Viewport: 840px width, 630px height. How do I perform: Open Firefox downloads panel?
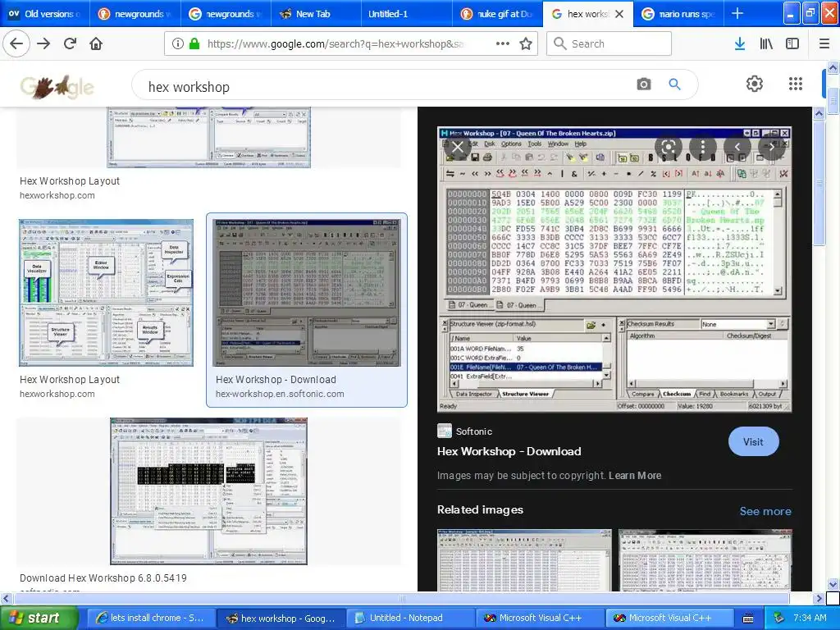tap(740, 43)
